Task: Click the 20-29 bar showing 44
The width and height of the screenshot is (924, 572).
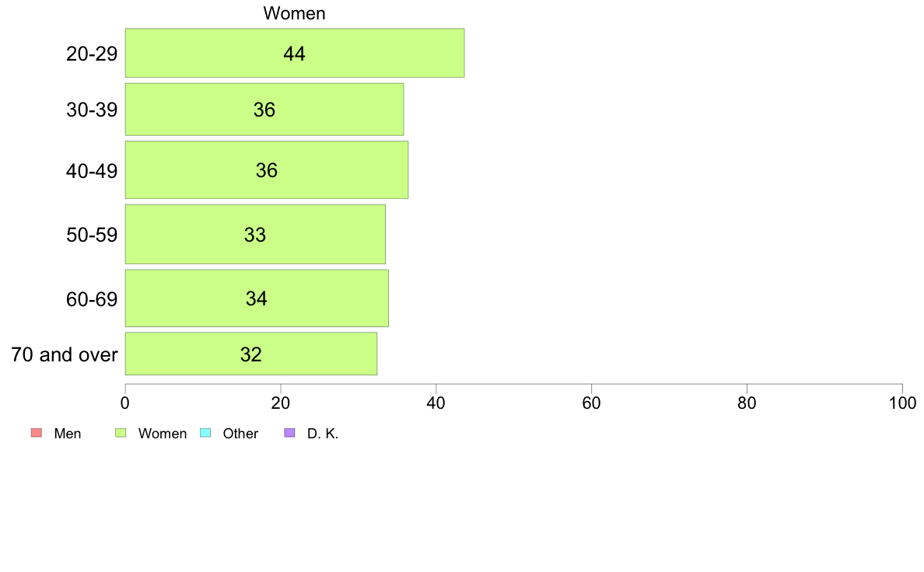Action: (295, 53)
